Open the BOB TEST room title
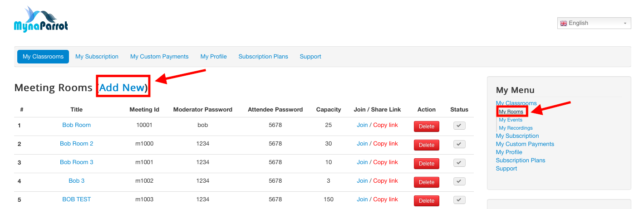Screen dimensions: 644x209 pos(77,199)
